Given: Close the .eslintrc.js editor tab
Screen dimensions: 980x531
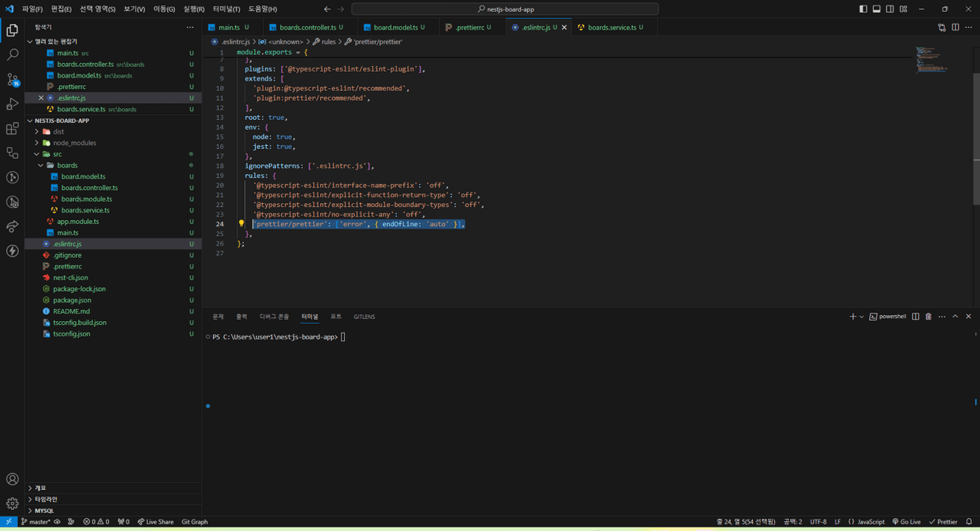Looking at the screenshot, I should click(x=564, y=27).
